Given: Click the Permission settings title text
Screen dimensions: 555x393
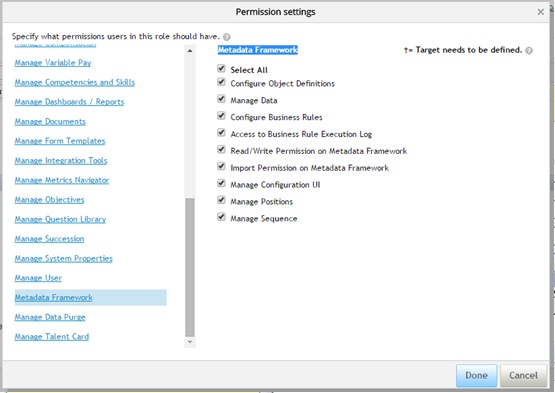Looking at the screenshot, I should 275,12.
